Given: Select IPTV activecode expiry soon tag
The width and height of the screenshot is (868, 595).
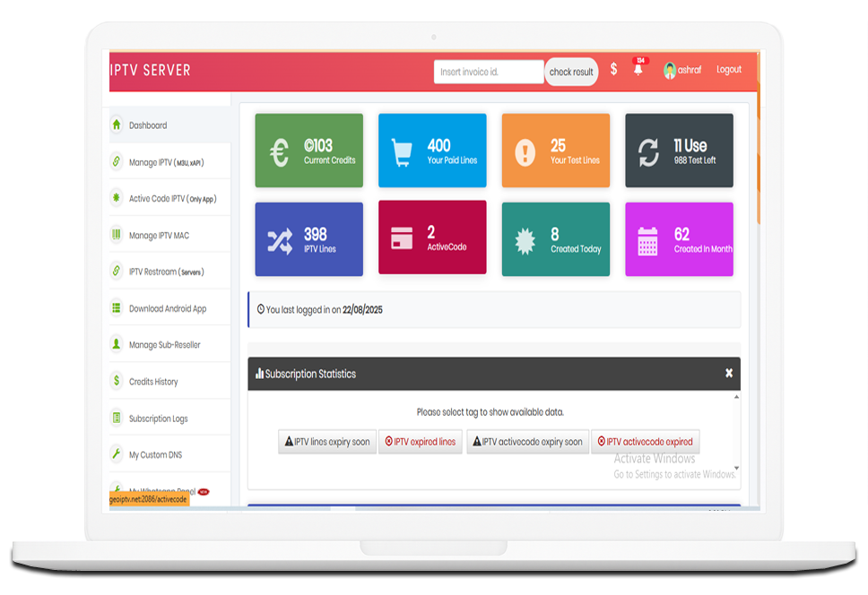Looking at the screenshot, I should 527,442.
